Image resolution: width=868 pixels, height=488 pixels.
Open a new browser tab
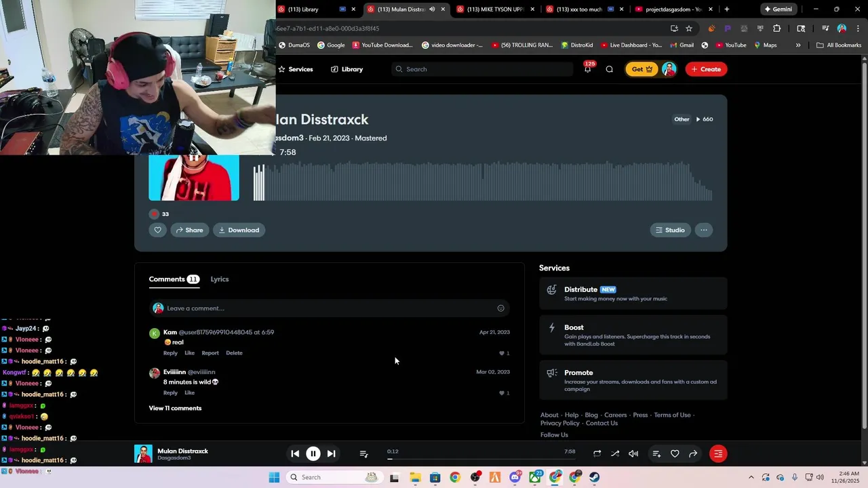726,9
